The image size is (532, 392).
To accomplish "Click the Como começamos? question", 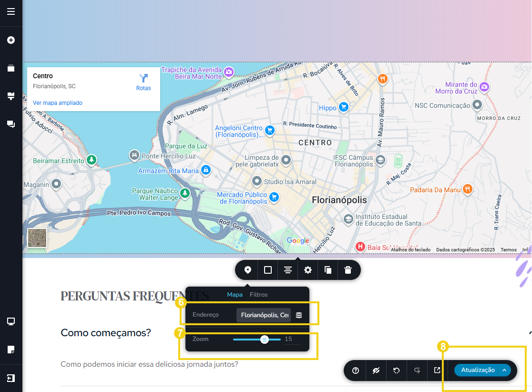I will tap(106, 333).
